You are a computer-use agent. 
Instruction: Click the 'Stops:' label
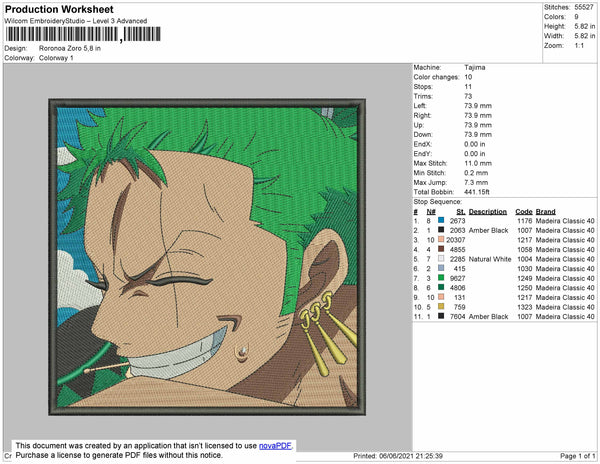423,87
